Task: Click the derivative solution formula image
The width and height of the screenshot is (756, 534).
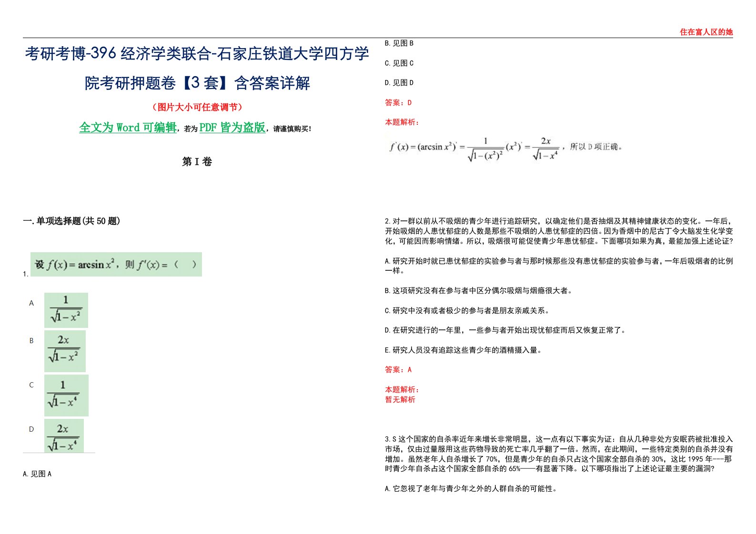Action: pos(506,148)
